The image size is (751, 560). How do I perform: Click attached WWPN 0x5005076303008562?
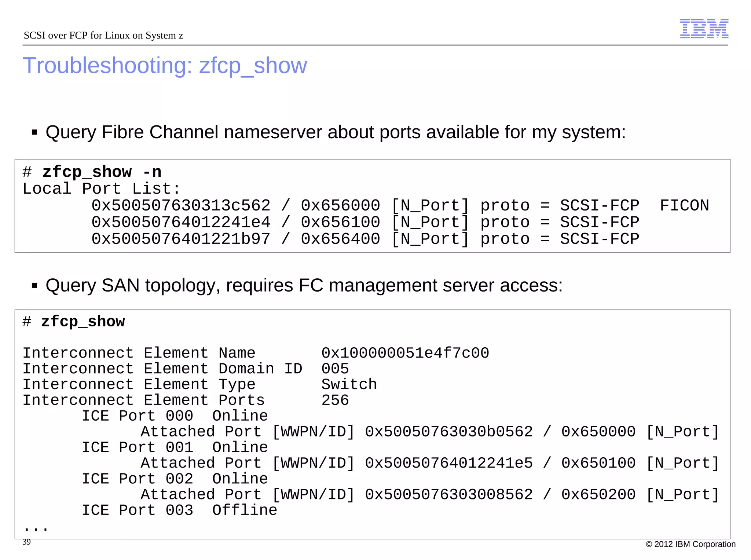[x=449, y=495]
